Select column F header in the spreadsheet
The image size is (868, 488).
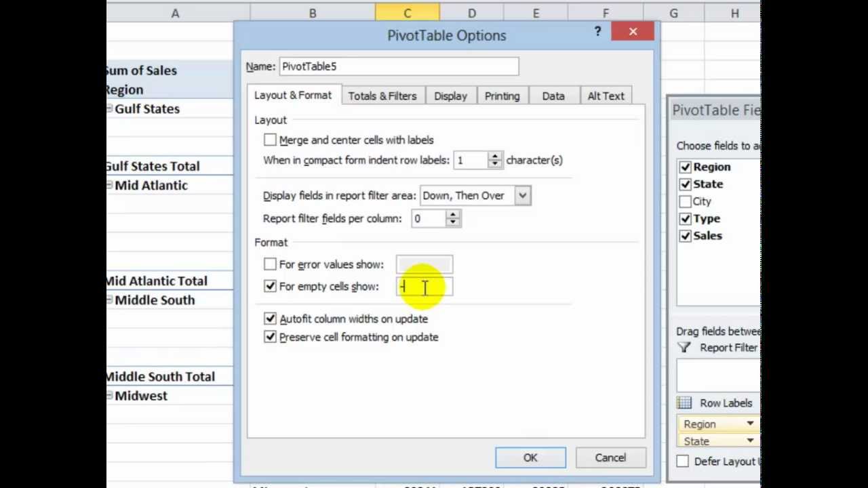tap(606, 13)
